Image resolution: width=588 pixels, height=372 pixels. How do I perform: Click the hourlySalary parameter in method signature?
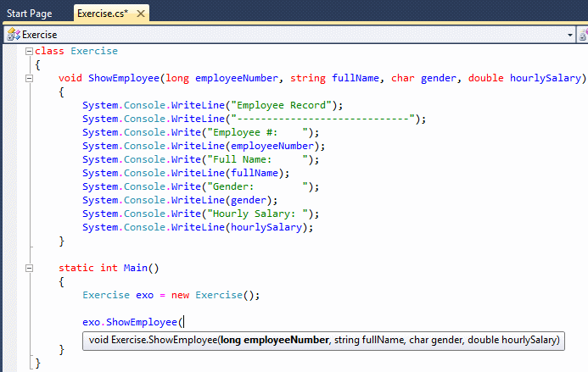coord(546,78)
